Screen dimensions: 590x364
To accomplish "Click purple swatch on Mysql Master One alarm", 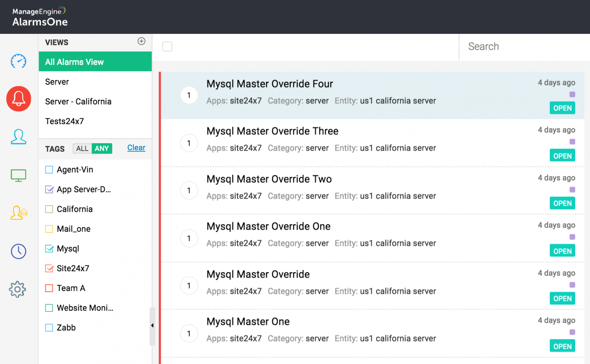I will (x=572, y=332).
